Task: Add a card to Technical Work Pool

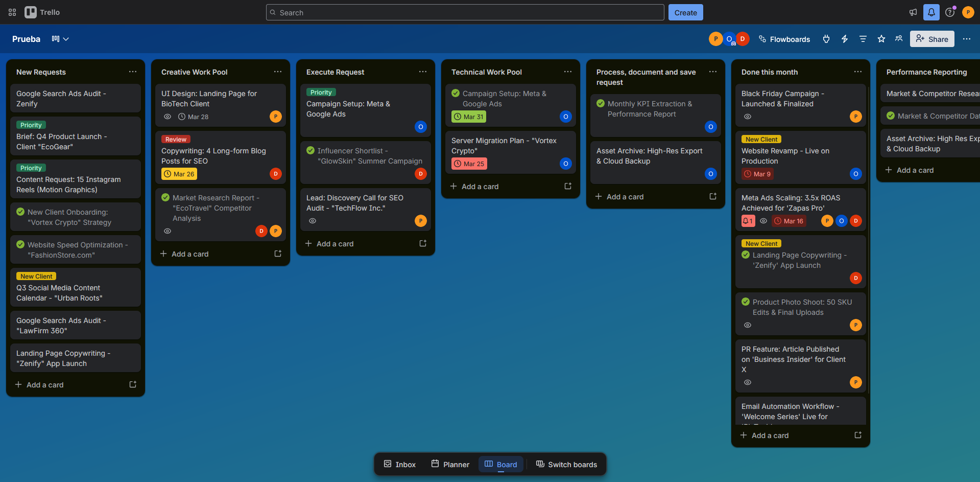Action: (x=503, y=187)
